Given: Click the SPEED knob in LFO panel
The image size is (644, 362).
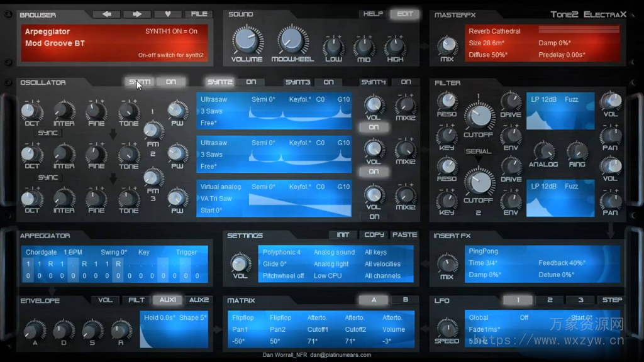Looking at the screenshot, I should [448, 330].
